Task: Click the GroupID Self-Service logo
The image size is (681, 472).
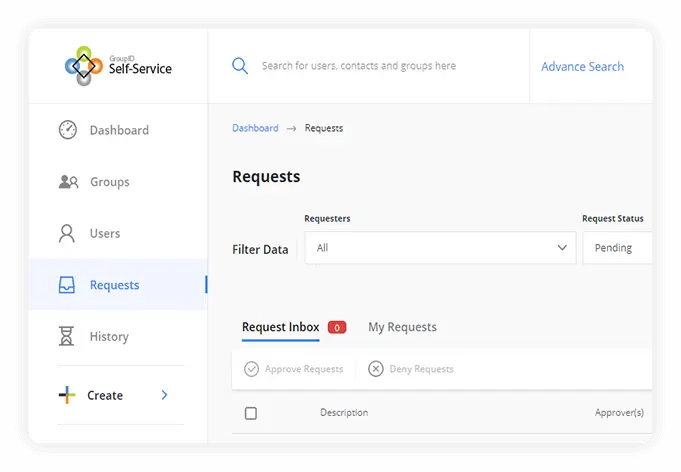Action: coord(118,66)
